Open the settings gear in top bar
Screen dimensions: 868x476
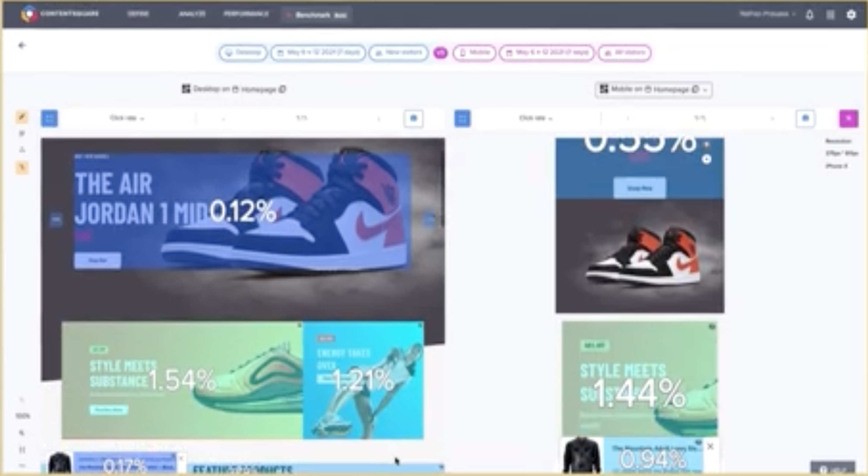(x=851, y=15)
